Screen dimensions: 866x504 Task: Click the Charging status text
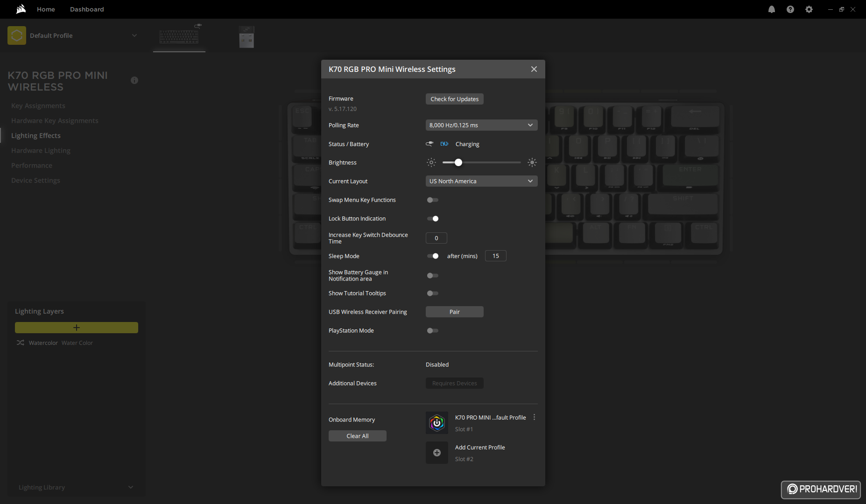coord(467,144)
